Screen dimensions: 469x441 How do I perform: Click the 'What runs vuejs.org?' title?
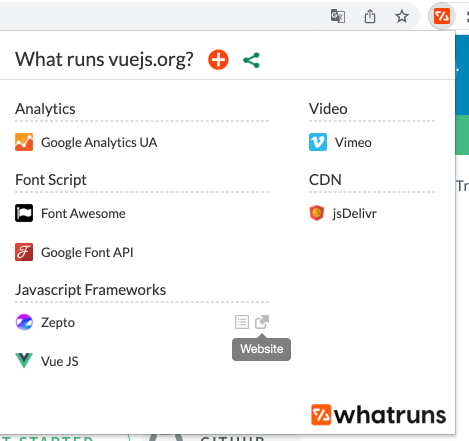[x=104, y=60]
